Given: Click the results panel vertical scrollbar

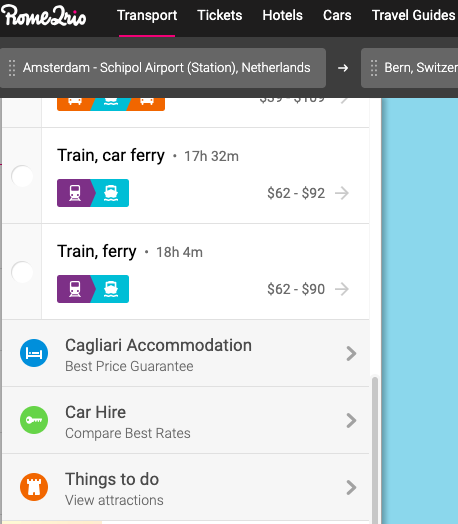Looking at the screenshot, I should pyautogui.click(x=375, y=448).
